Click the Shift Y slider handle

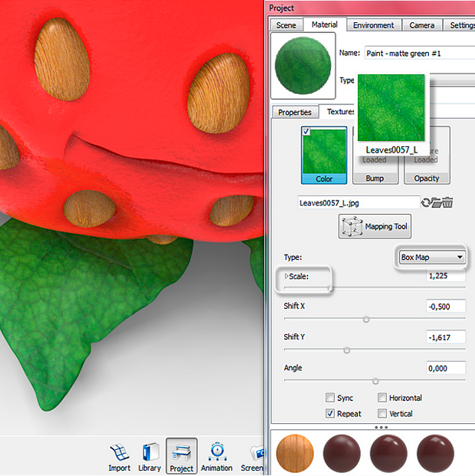click(346, 350)
